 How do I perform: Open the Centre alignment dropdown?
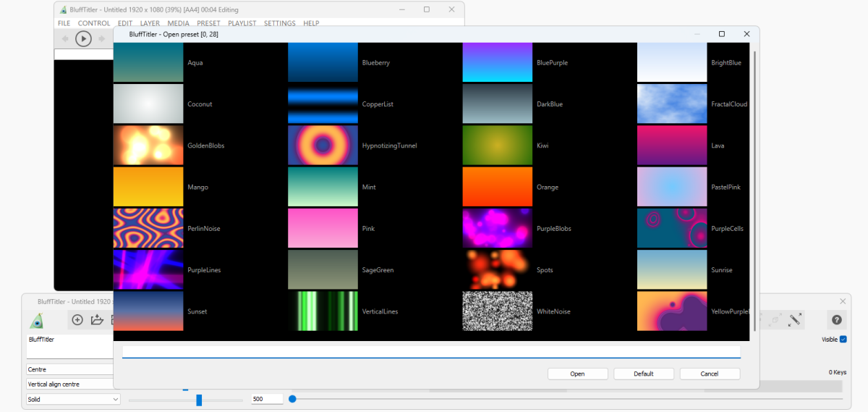tap(69, 369)
